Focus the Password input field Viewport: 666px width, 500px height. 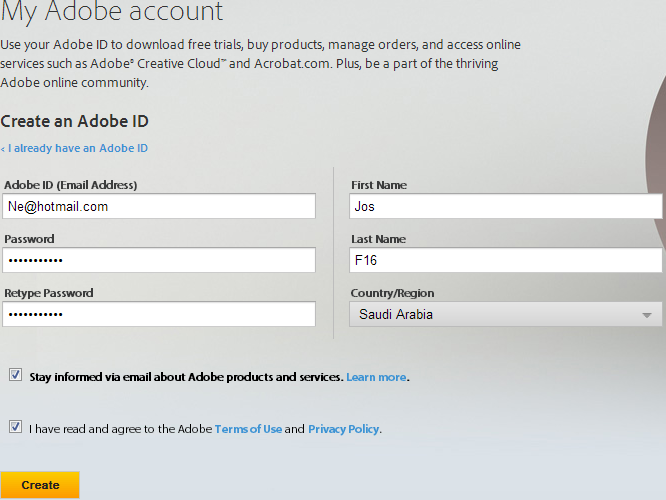[x=159, y=260]
